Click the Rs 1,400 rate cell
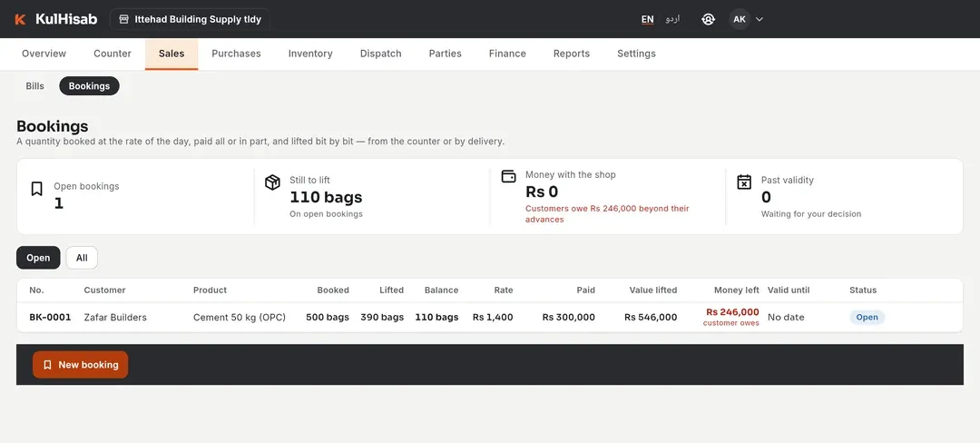This screenshot has height=443, width=980. 493,318
